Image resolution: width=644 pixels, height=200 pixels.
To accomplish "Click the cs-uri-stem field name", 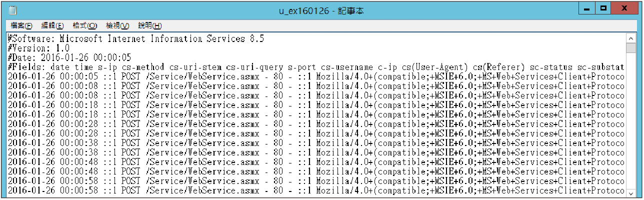I will 195,67.
